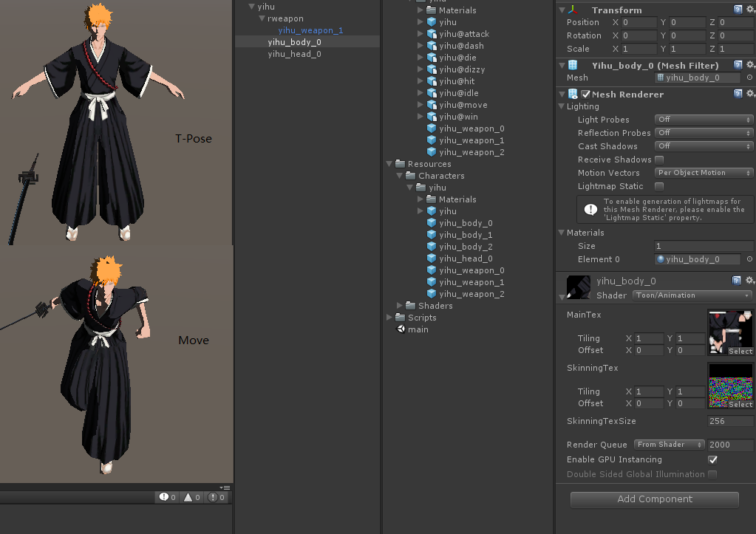Collapse the rweapon hierarchy node

(x=262, y=18)
